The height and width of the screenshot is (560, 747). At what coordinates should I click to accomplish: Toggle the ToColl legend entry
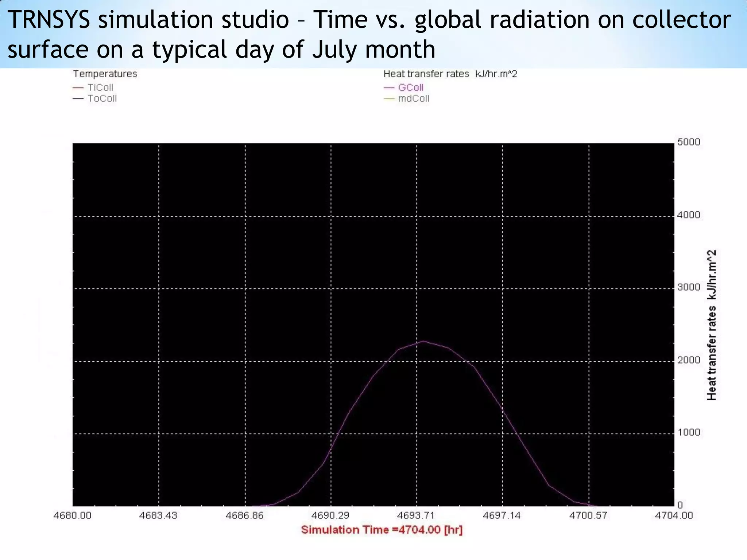pyautogui.click(x=95, y=98)
